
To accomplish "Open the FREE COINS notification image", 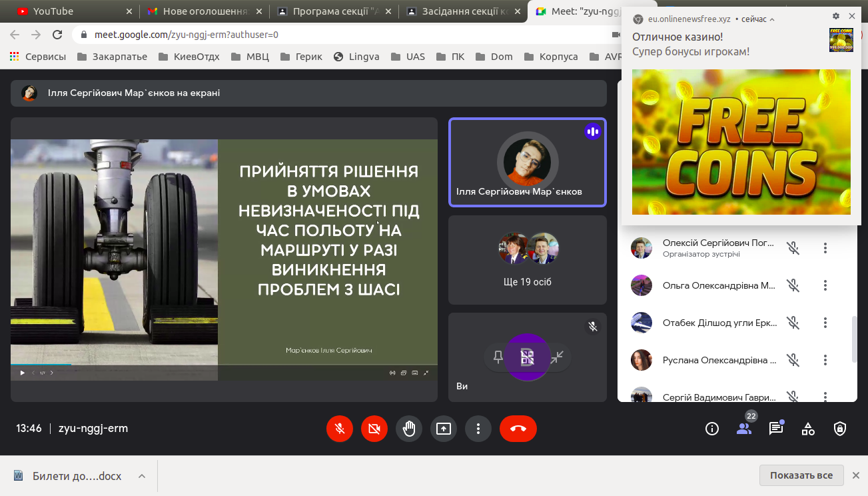I will coord(741,142).
